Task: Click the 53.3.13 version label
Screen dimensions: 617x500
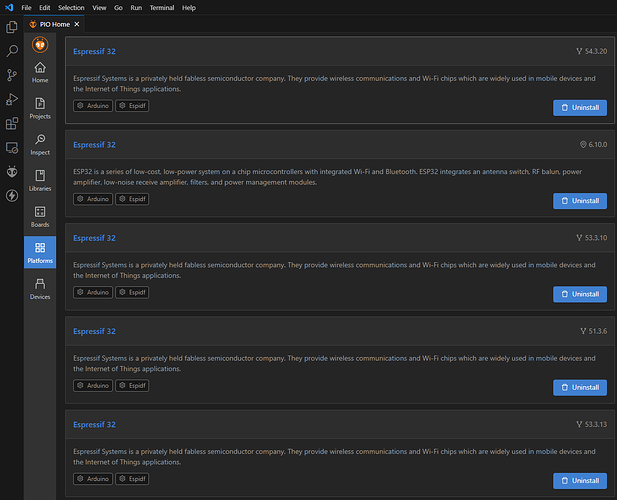Action: click(592, 424)
